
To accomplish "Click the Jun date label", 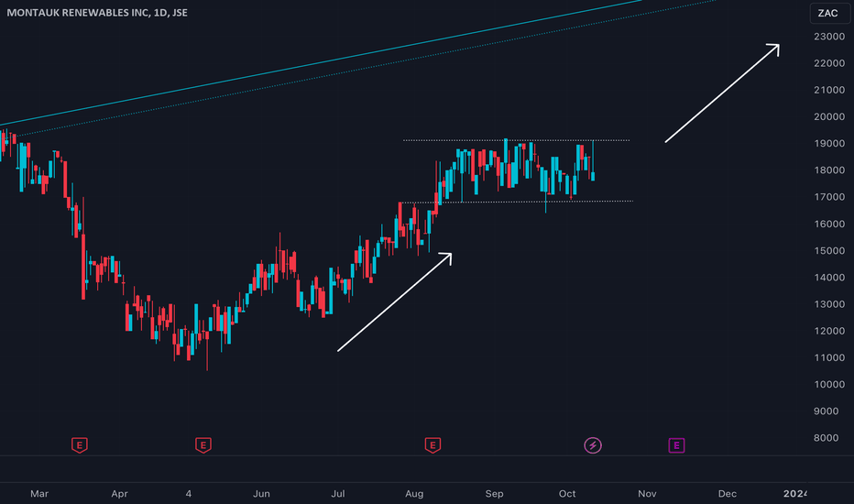I will pos(261,494).
